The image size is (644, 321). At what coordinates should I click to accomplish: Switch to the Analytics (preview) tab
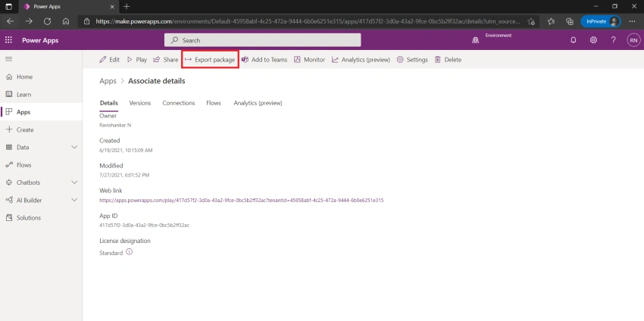pos(258,103)
